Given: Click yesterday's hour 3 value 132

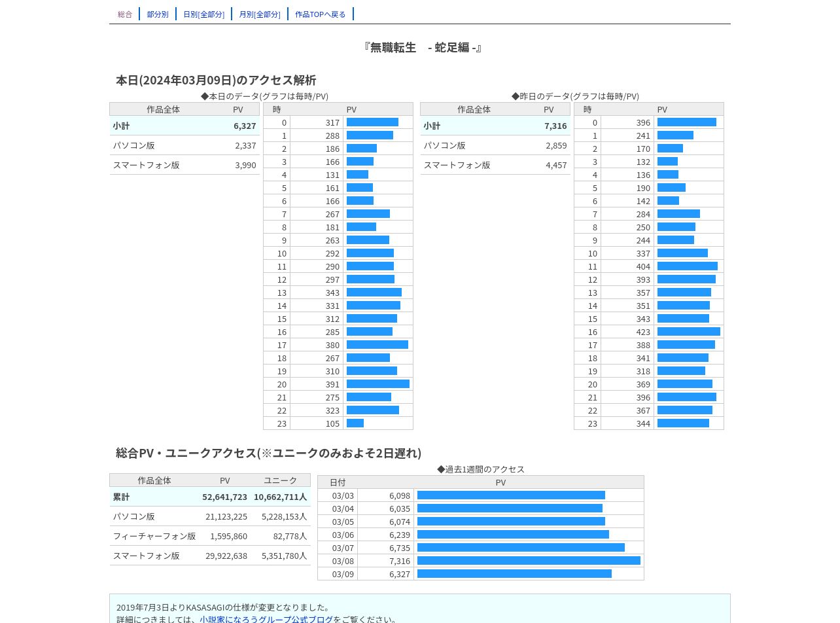Looking at the screenshot, I should [x=643, y=162].
